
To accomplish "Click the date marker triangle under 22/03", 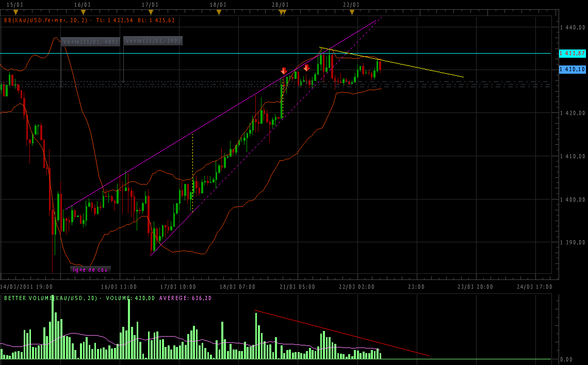I will [350, 12].
